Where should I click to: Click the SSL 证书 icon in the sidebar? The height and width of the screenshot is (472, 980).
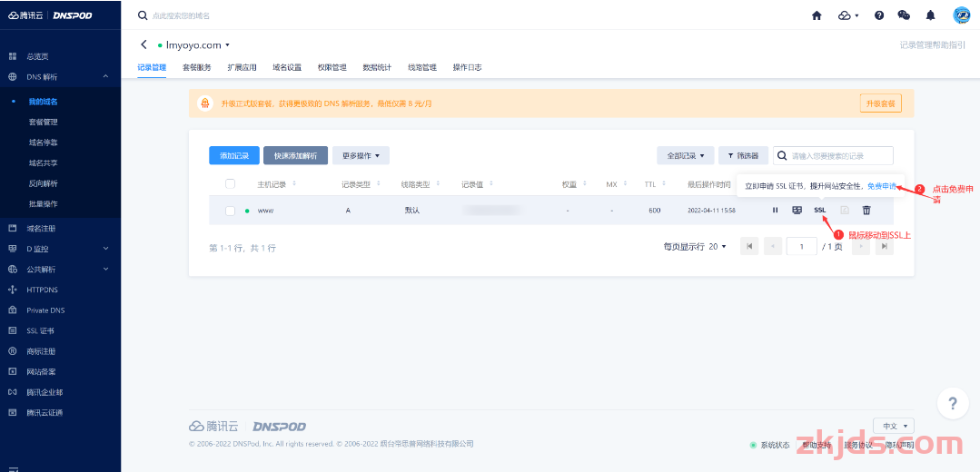click(13, 330)
